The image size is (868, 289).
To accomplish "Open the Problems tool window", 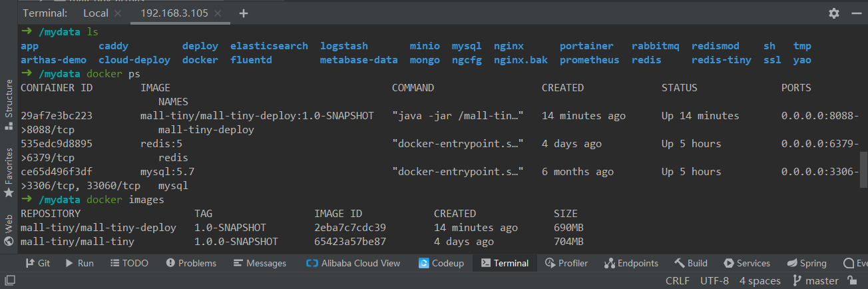I will (x=191, y=263).
